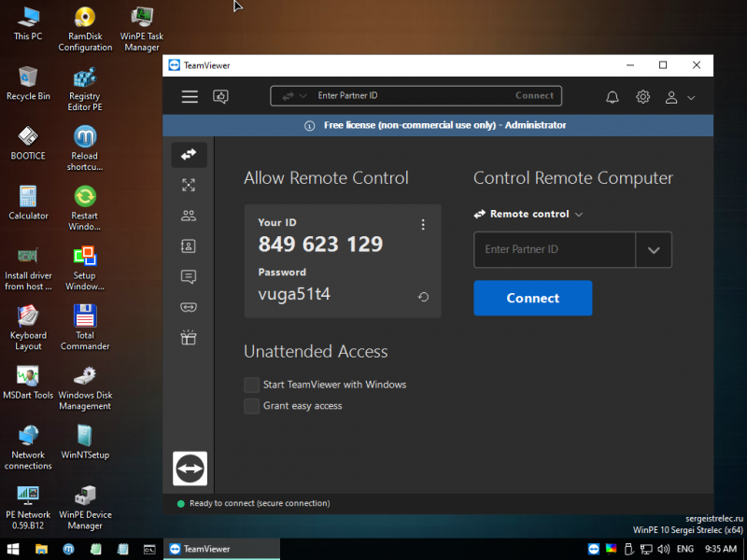The height and width of the screenshot is (560, 747).
Task: Open the account profile dropdown
Action: (679, 97)
